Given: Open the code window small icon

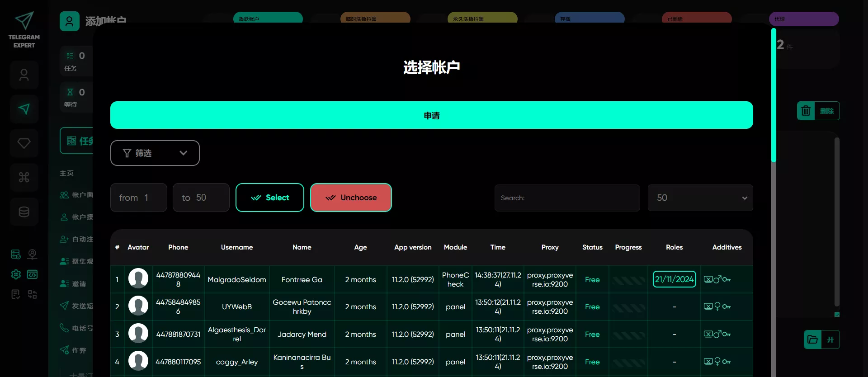Looking at the screenshot, I should click(x=32, y=274).
